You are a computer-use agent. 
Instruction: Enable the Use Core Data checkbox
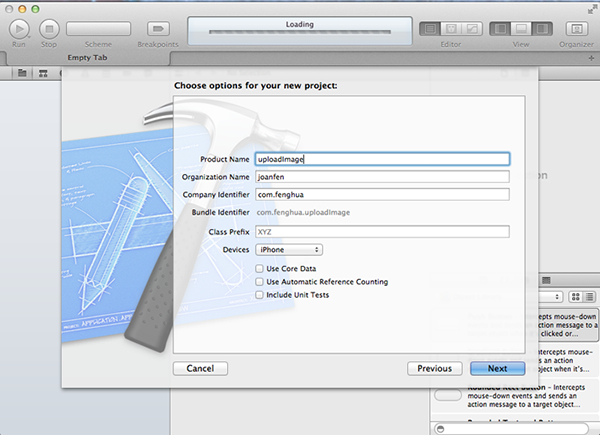pyautogui.click(x=259, y=269)
